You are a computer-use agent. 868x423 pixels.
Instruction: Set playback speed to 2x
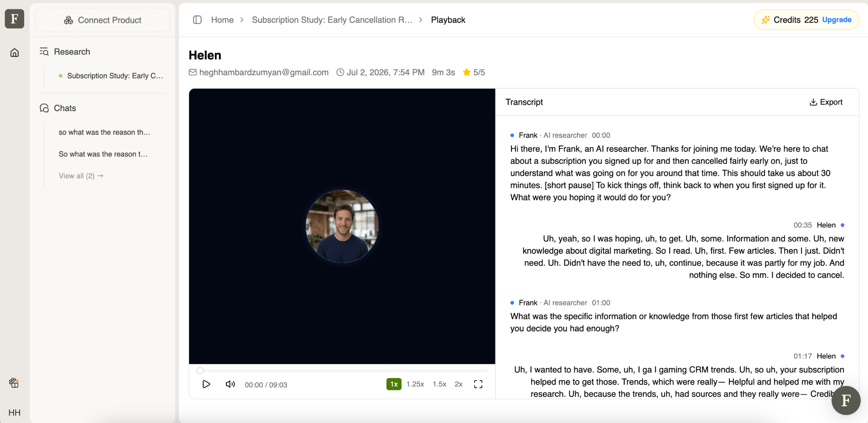(x=459, y=384)
